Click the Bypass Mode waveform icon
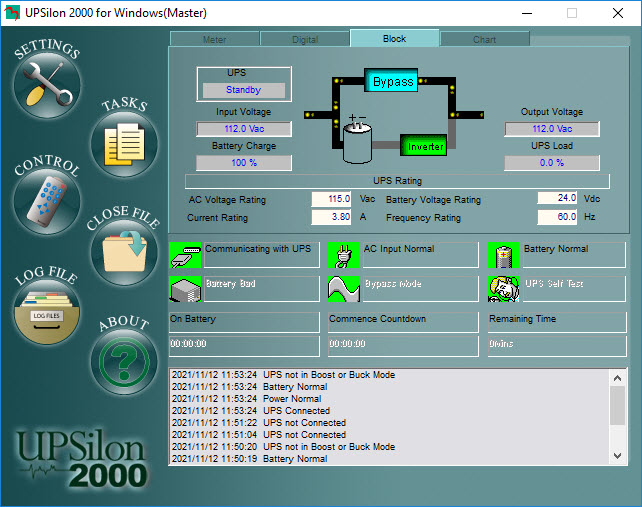Image resolution: width=642 pixels, height=507 pixels. (x=344, y=289)
